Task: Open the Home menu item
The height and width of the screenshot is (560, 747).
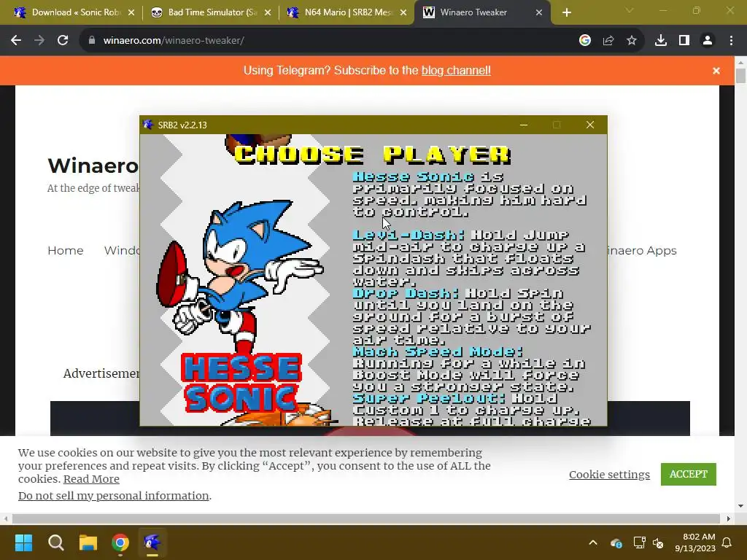Action: [65, 251]
